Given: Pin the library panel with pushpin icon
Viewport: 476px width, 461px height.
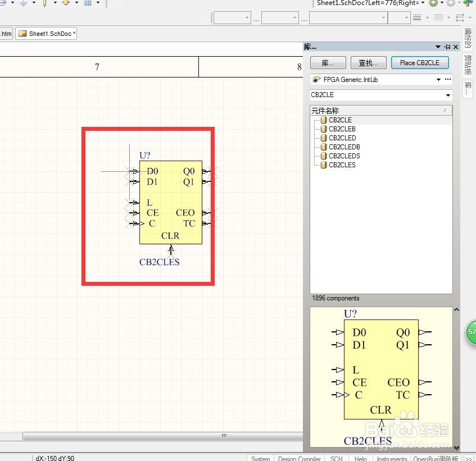Looking at the screenshot, I should pos(447,47).
